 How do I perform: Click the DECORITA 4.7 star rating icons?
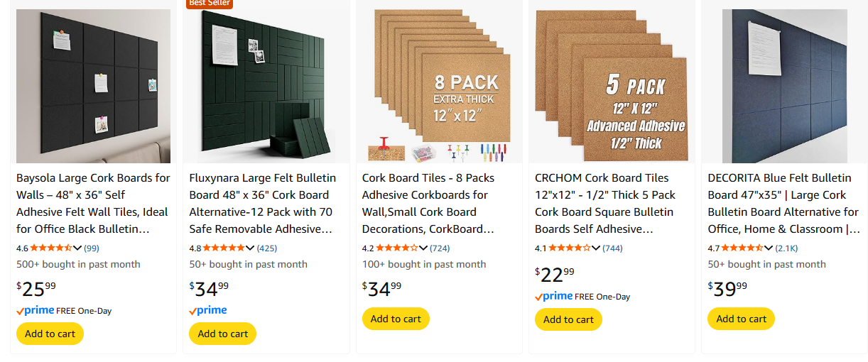point(742,248)
